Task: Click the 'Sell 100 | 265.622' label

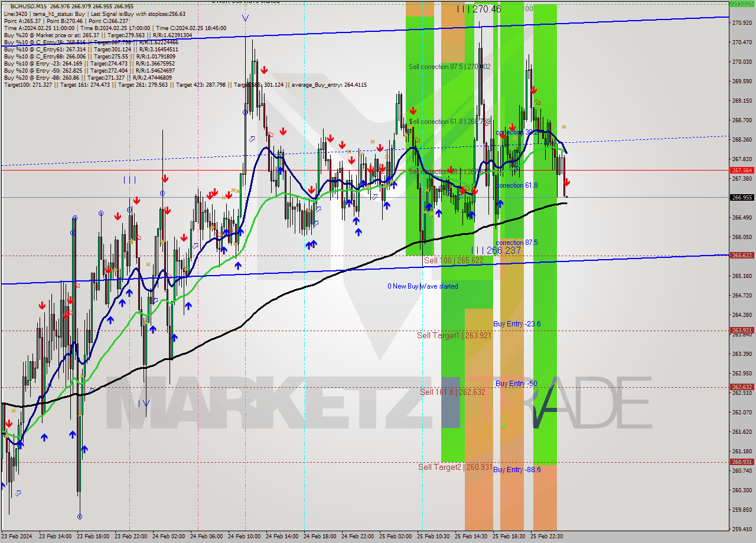Action: click(454, 260)
